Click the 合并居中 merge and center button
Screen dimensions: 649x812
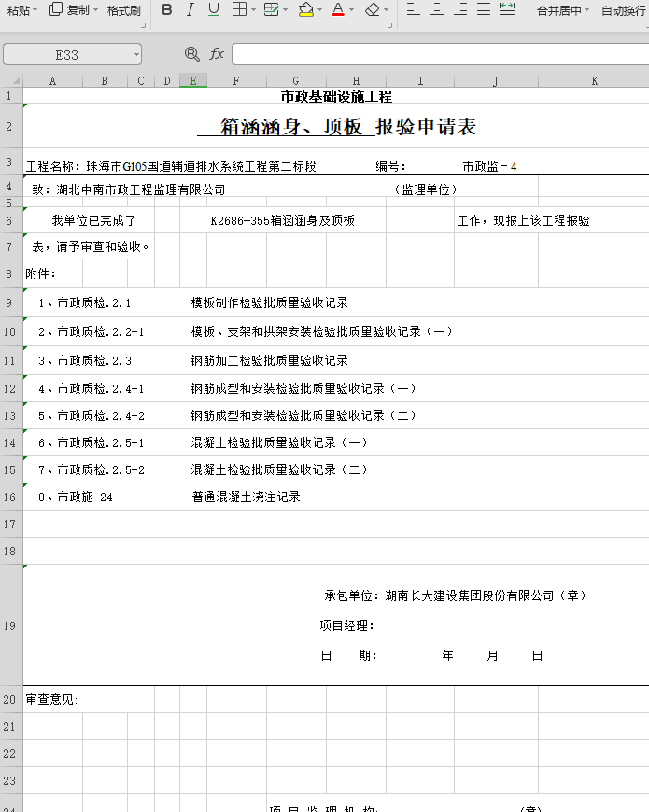click(558, 10)
